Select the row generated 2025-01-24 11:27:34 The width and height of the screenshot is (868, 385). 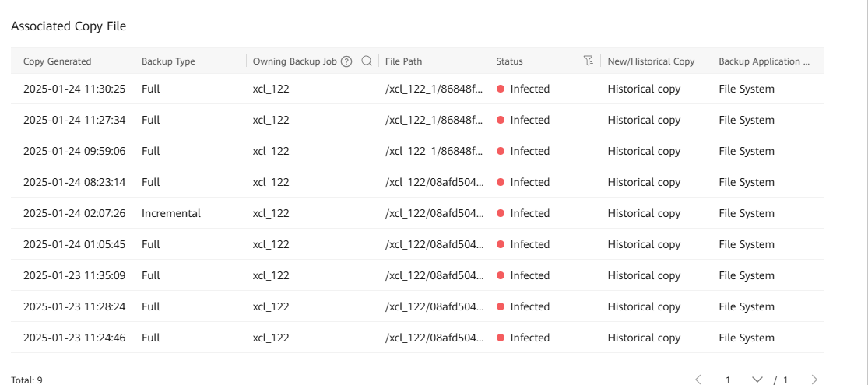coord(74,120)
